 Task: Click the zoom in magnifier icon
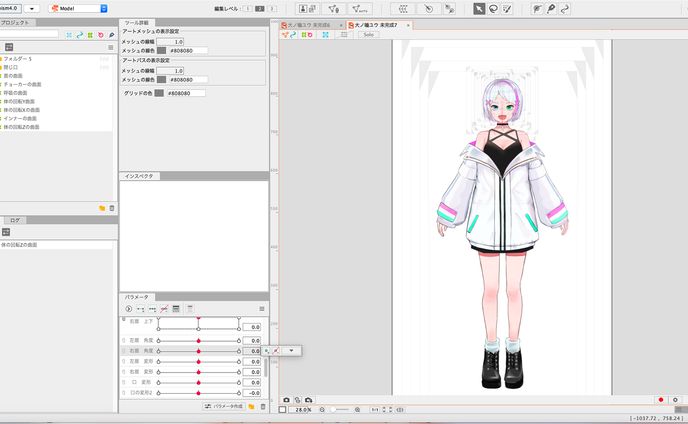358,410
